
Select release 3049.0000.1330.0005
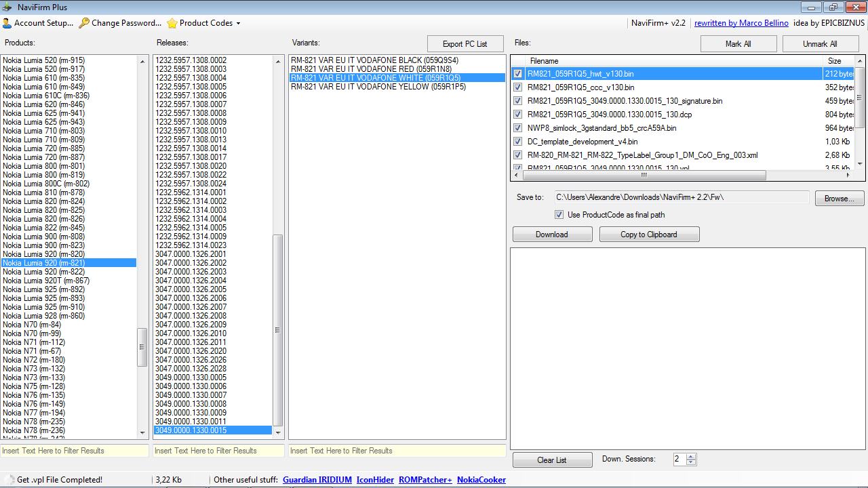[x=213, y=378]
